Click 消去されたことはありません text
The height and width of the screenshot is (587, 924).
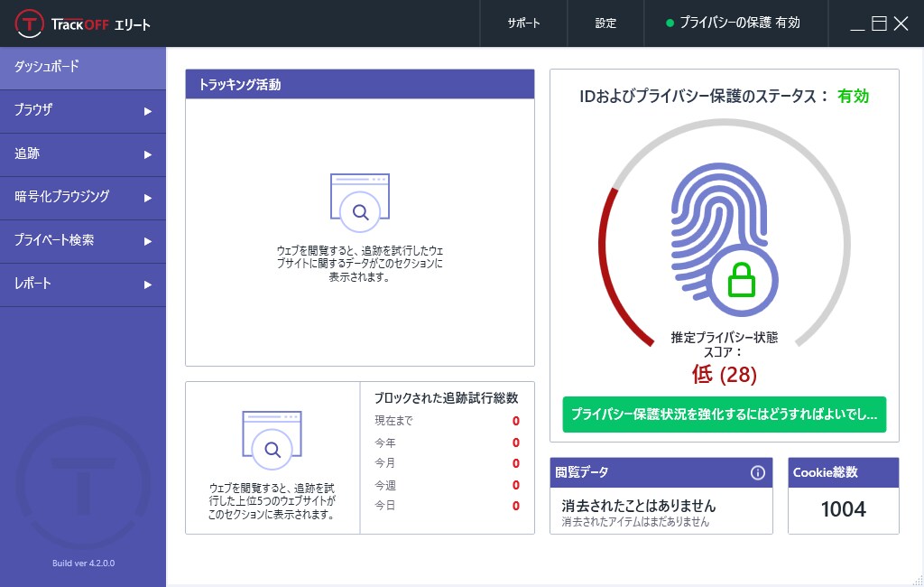pyautogui.click(x=638, y=506)
